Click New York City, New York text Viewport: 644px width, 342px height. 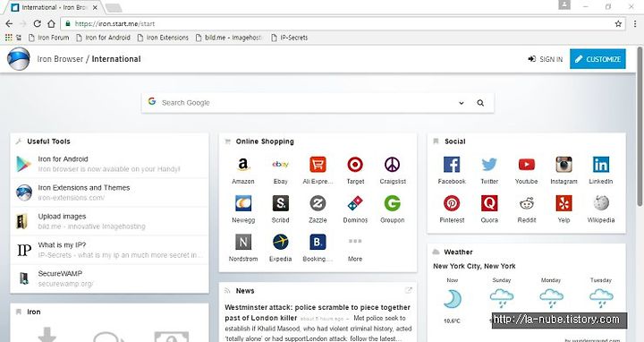(474, 266)
